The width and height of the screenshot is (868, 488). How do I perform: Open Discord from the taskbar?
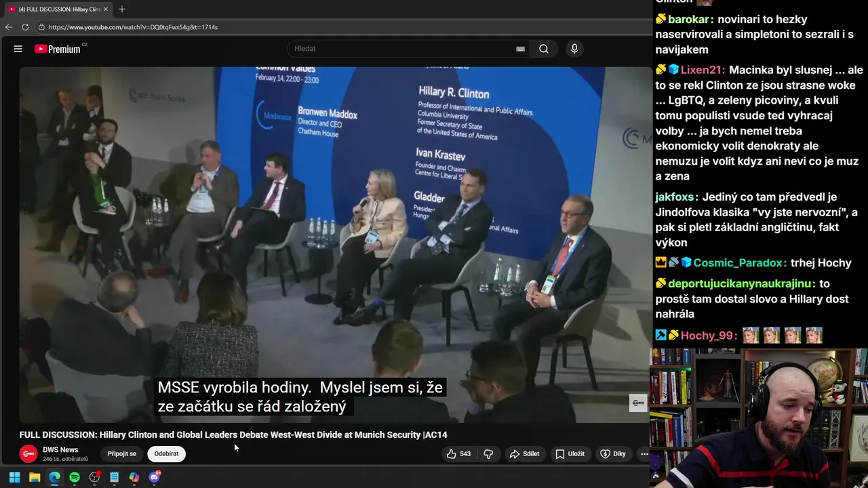pyautogui.click(x=155, y=477)
